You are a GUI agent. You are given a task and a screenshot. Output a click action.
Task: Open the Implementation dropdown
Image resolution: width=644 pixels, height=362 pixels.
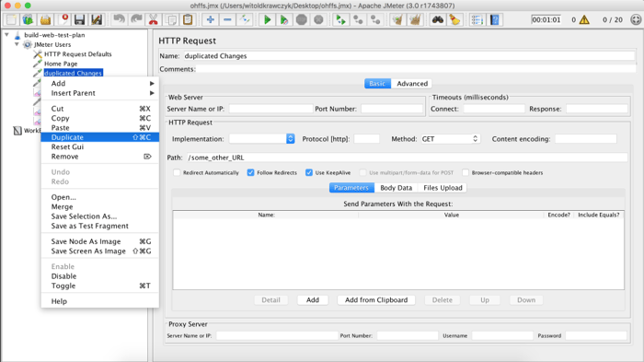pos(261,139)
